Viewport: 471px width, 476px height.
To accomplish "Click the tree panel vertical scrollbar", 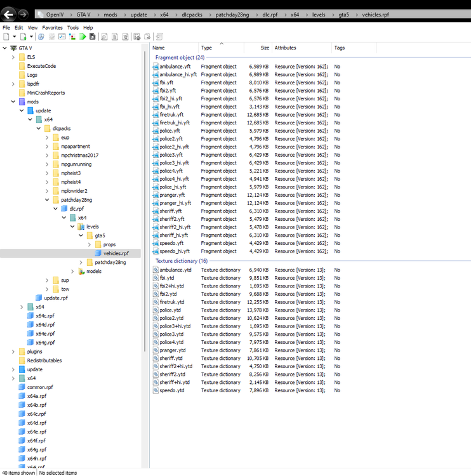I will click(145, 201).
